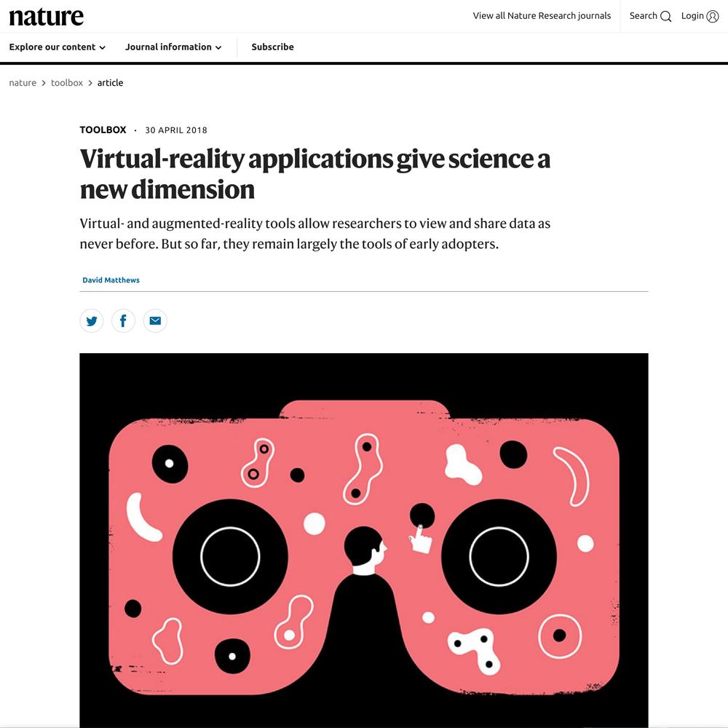Share article via email icon
Screen dimensions: 728x728
pyautogui.click(x=155, y=321)
